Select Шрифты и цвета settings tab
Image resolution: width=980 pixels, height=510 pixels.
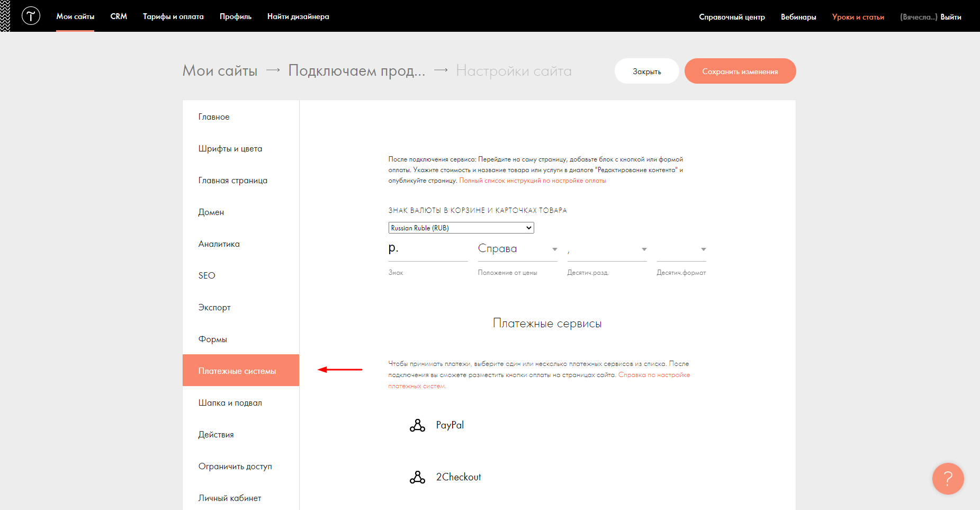pos(241,148)
